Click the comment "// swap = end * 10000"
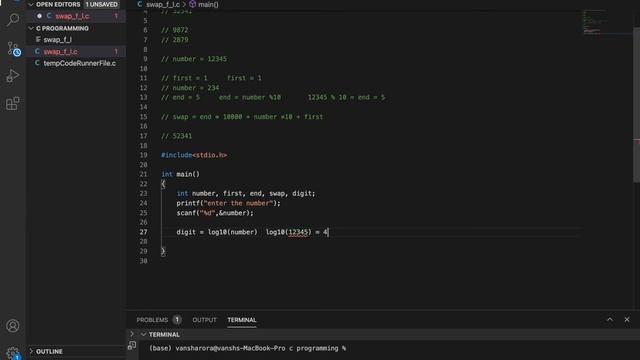This screenshot has width=640, height=360. tap(242, 117)
